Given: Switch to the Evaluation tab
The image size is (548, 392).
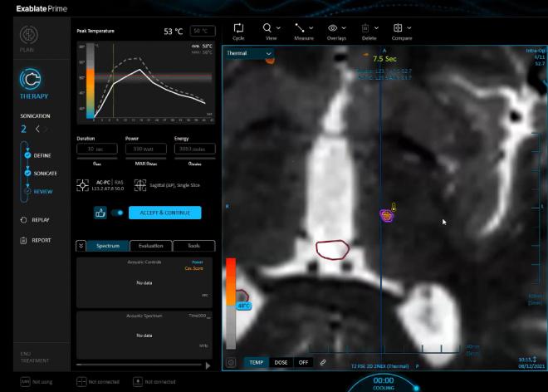Looking at the screenshot, I should tap(151, 246).
